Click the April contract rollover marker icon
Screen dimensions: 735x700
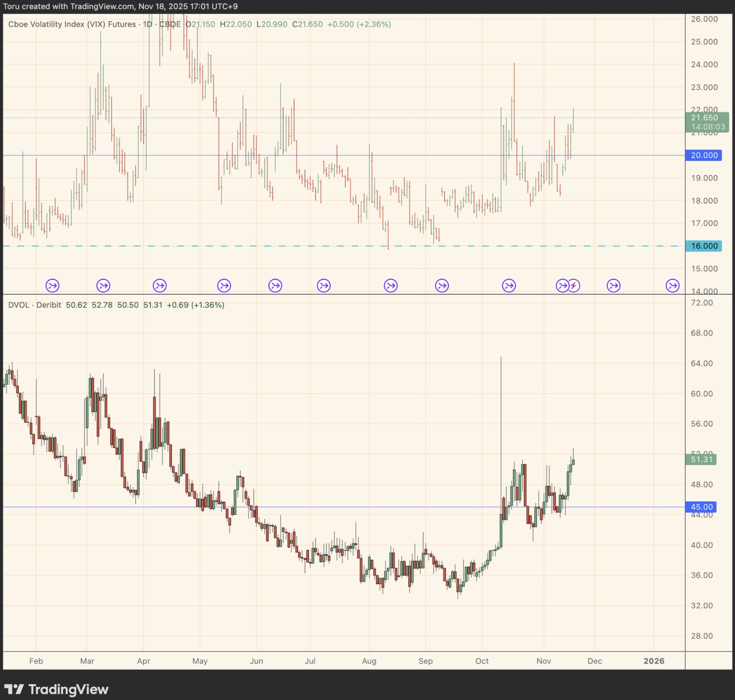click(x=160, y=286)
